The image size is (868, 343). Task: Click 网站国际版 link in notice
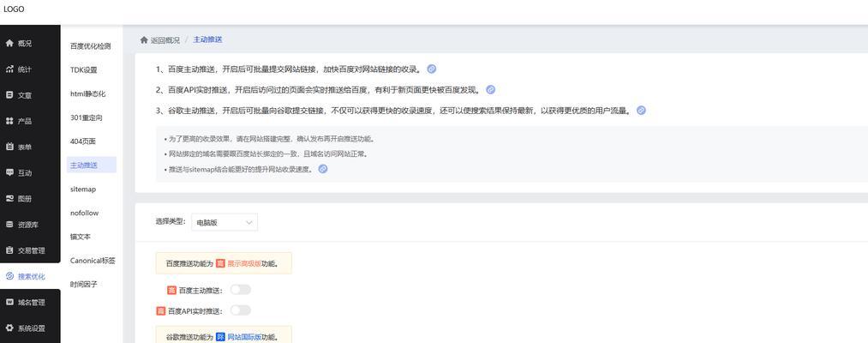pyautogui.click(x=244, y=337)
